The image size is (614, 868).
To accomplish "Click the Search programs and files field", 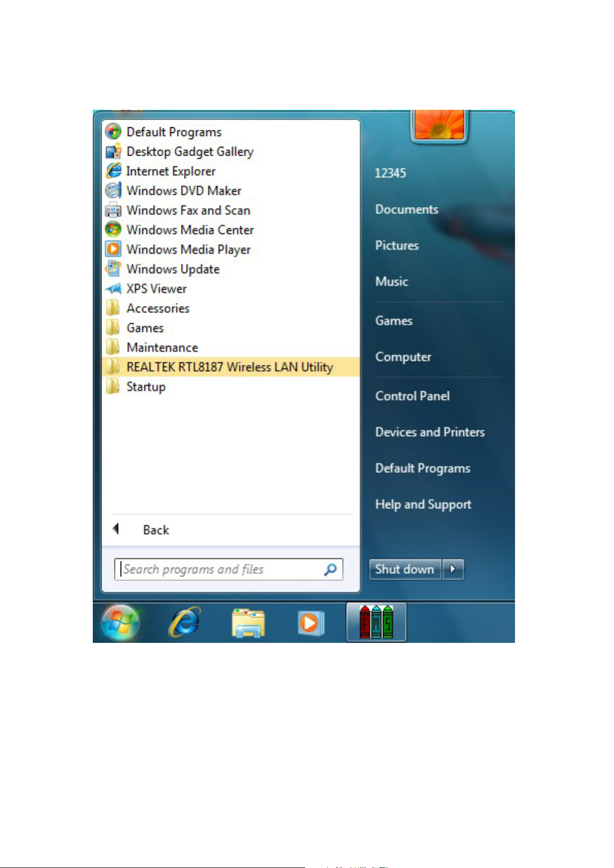I will tap(228, 569).
